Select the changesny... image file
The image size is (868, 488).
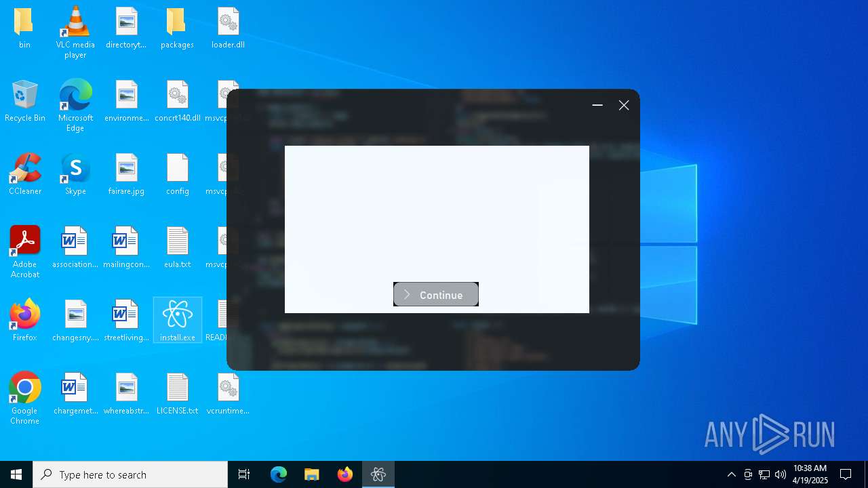click(75, 321)
